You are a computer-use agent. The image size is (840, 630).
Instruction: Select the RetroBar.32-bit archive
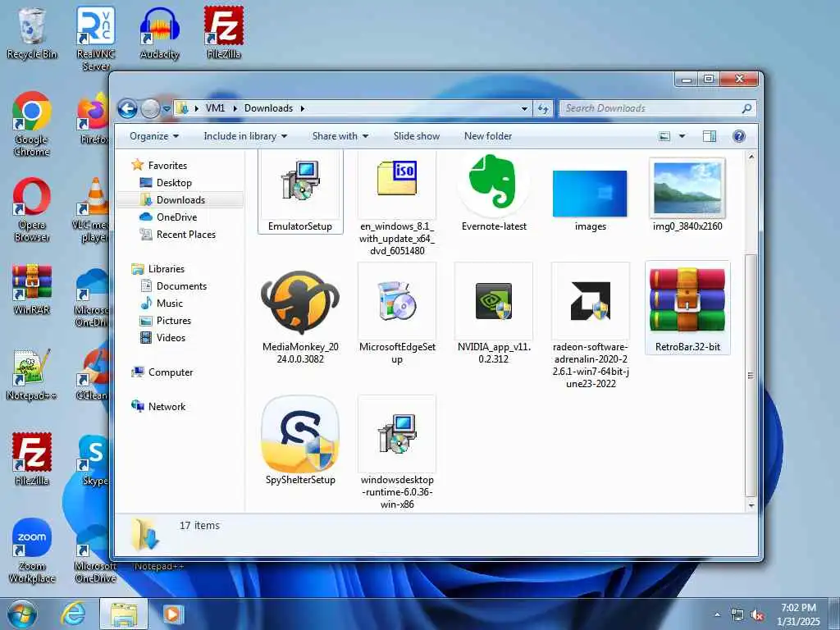[687, 308]
